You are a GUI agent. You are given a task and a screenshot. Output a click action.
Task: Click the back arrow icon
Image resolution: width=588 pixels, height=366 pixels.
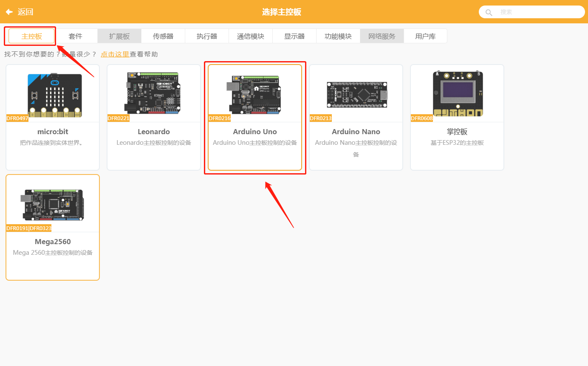click(x=9, y=12)
